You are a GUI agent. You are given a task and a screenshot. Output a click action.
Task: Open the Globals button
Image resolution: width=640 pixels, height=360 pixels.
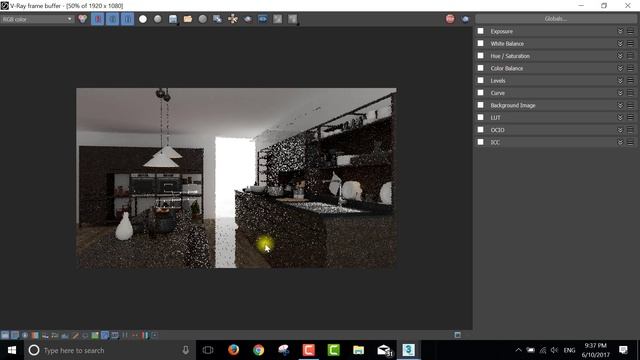(x=556, y=19)
